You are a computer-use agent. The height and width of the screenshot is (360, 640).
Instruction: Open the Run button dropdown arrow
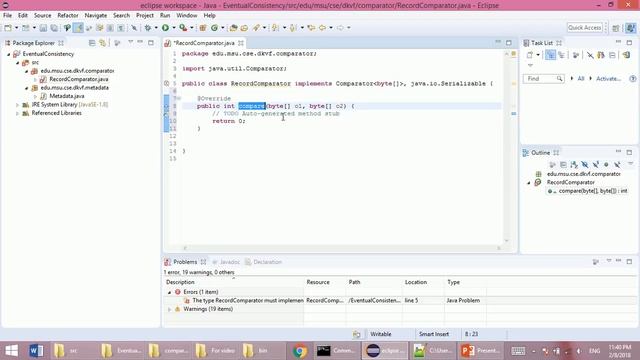pos(173,28)
